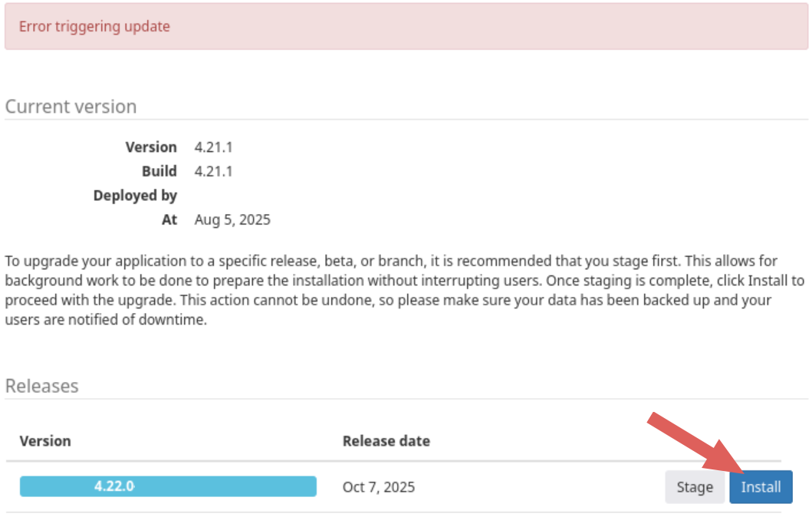The width and height of the screenshot is (812, 517).
Task: Select the blue 4.22.0 version bar
Action: [x=168, y=486]
